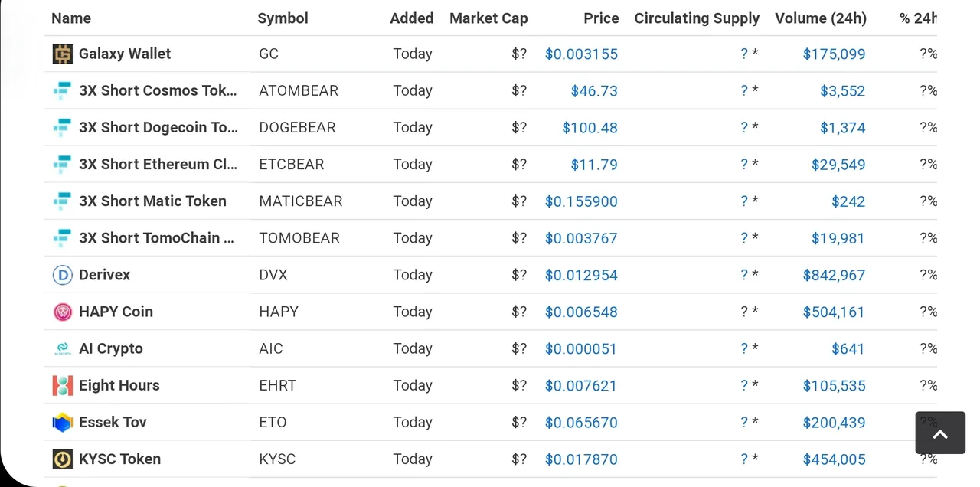This screenshot has height=487, width=980.
Task: Click the 3X Short Cosmos Token logo
Action: point(62,90)
